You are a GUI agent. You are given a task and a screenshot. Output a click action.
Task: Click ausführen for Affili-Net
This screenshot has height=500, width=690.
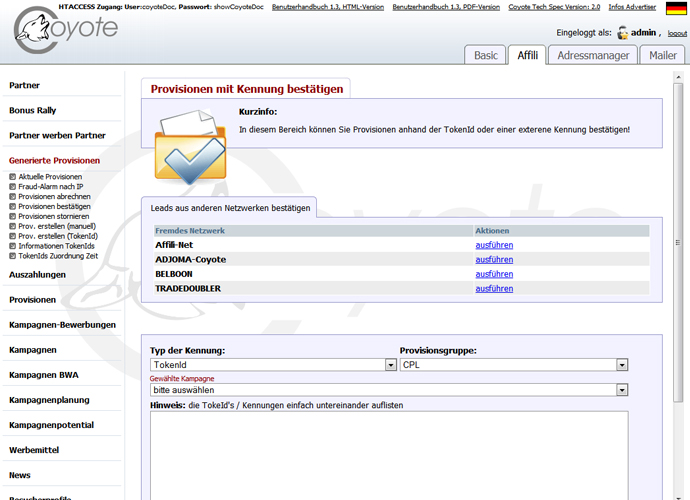coord(494,245)
